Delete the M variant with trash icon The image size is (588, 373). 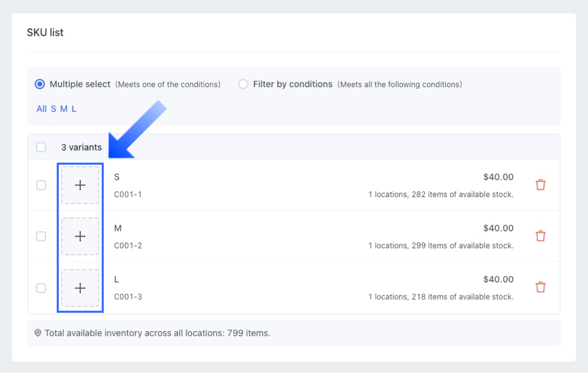[x=540, y=236]
